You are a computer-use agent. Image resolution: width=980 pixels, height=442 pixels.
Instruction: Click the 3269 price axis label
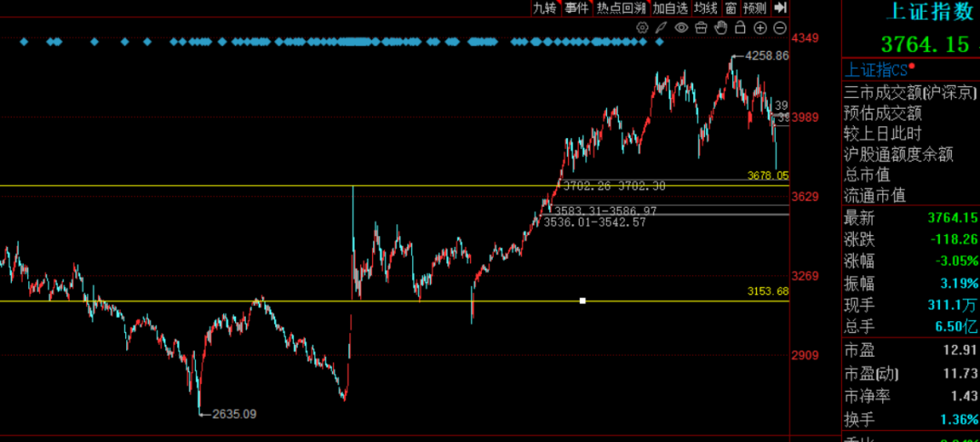805,276
